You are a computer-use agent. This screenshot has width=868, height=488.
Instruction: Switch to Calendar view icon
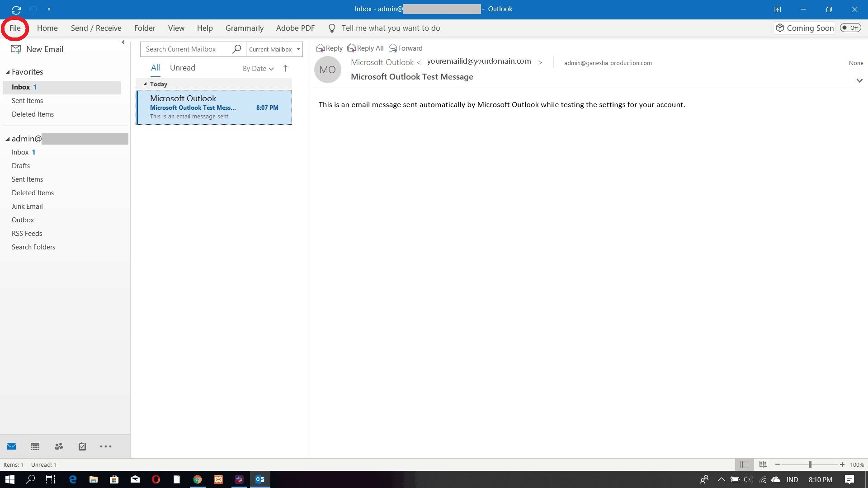click(35, 446)
